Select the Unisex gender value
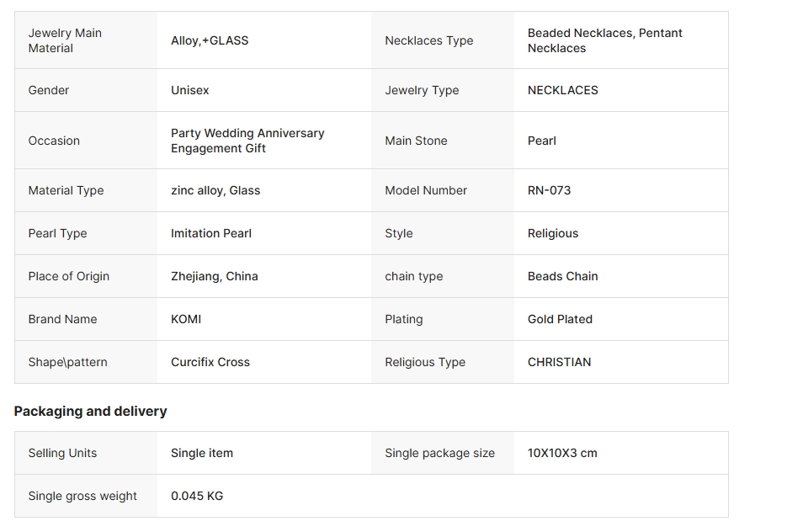 [x=189, y=90]
